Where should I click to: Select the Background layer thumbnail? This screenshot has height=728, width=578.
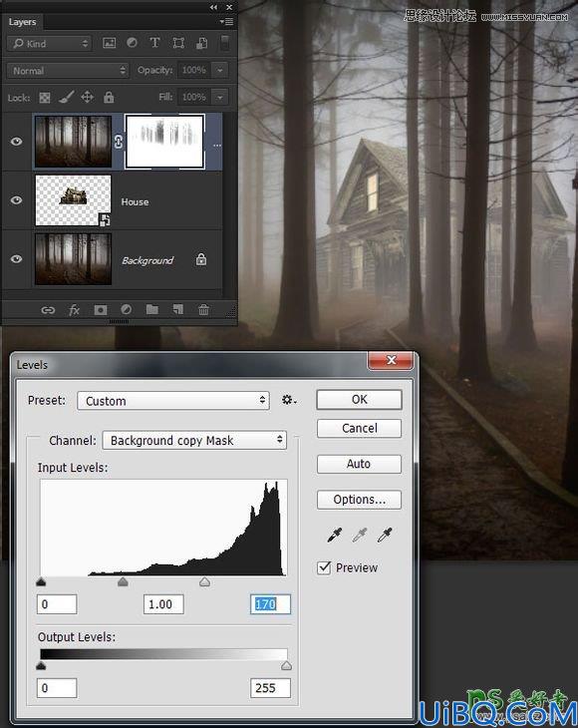coord(74,258)
